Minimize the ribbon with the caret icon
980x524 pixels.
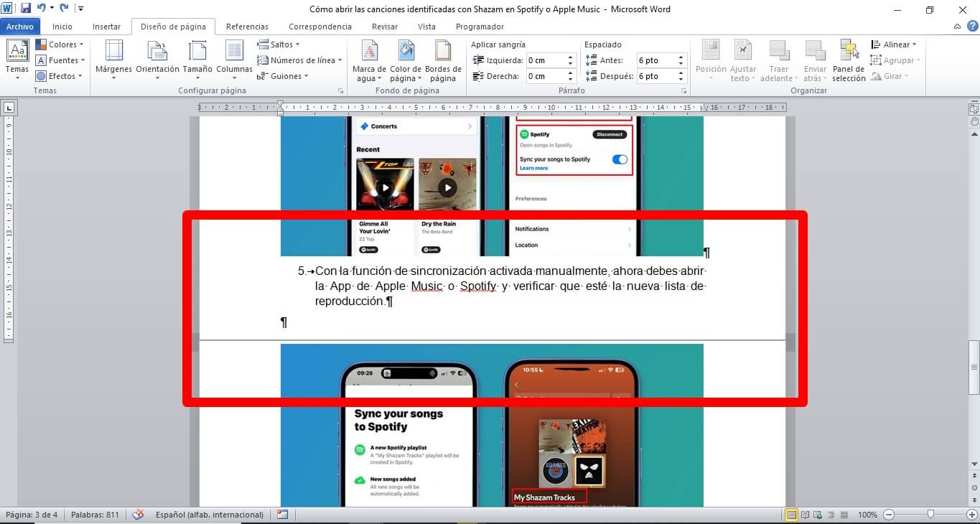[x=958, y=27]
